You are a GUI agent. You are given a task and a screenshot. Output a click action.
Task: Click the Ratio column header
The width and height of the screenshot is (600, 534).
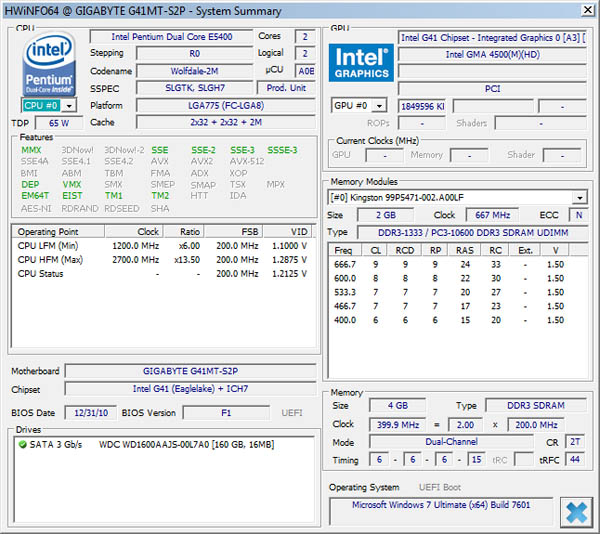(184, 232)
